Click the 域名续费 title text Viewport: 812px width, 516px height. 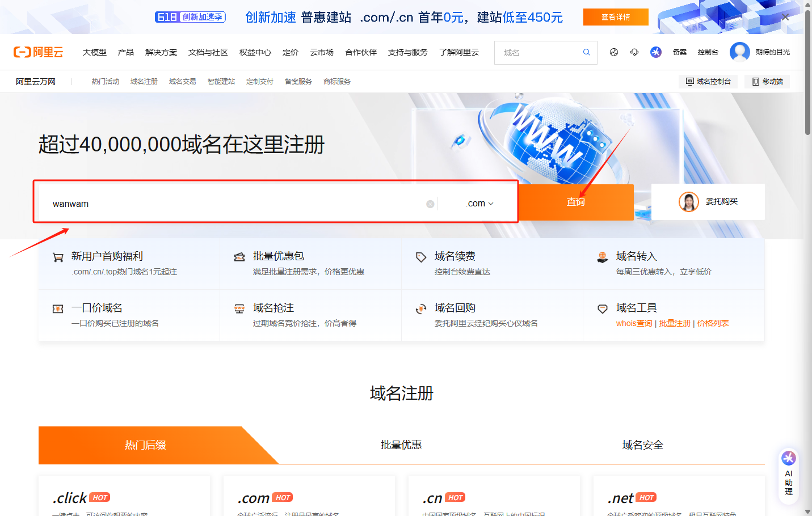point(455,256)
